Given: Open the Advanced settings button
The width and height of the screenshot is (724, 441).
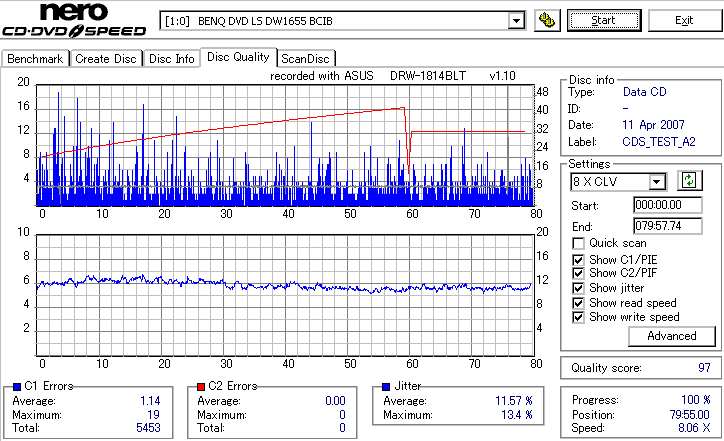Looking at the screenshot, I should click(672, 336).
